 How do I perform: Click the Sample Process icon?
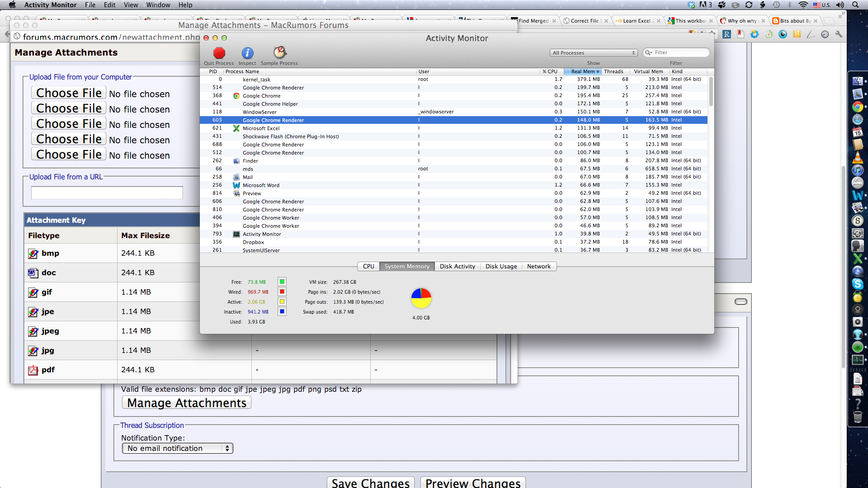tap(280, 53)
